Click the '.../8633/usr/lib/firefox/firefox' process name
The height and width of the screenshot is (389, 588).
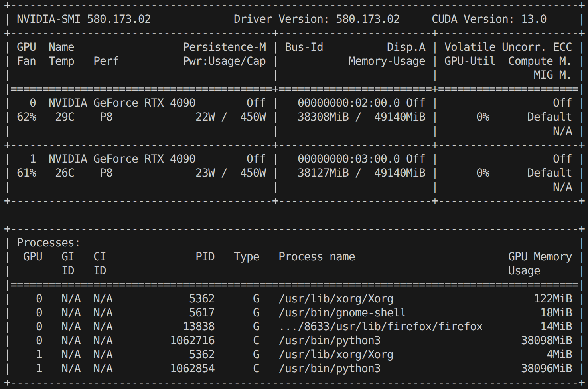click(381, 327)
